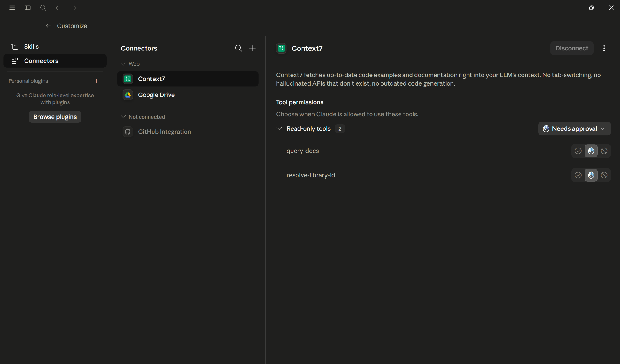This screenshot has height=364, width=620.
Task: Click the Browse plugins button
Action: pyautogui.click(x=55, y=117)
